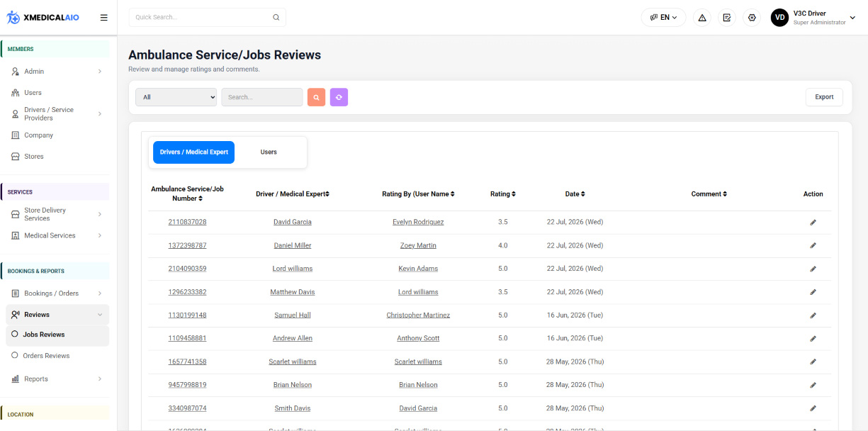Click the V3C Driver account name

pyautogui.click(x=809, y=13)
